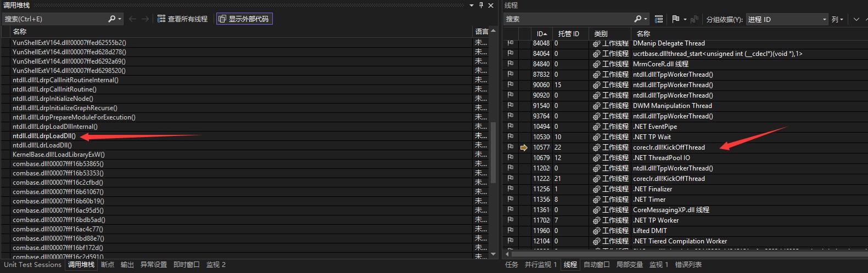
Task: Click the Call Stack scrollbar down arrow
Action: pyautogui.click(x=493, y=254)
